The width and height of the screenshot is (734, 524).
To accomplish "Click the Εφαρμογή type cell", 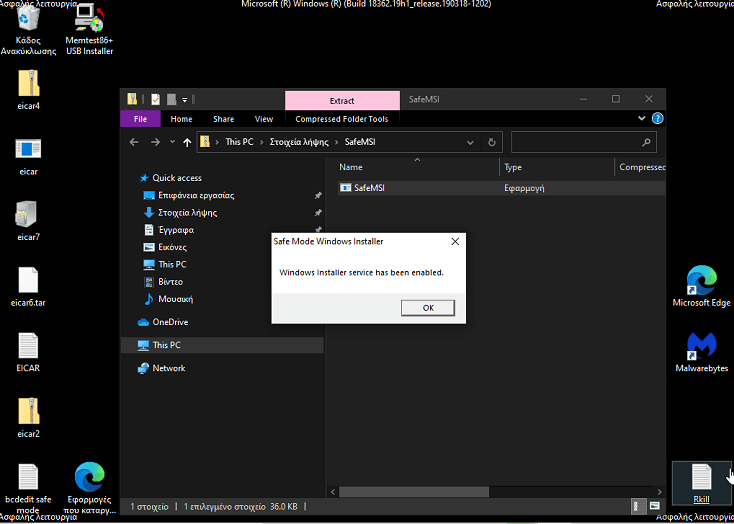I will click(524, 188).
